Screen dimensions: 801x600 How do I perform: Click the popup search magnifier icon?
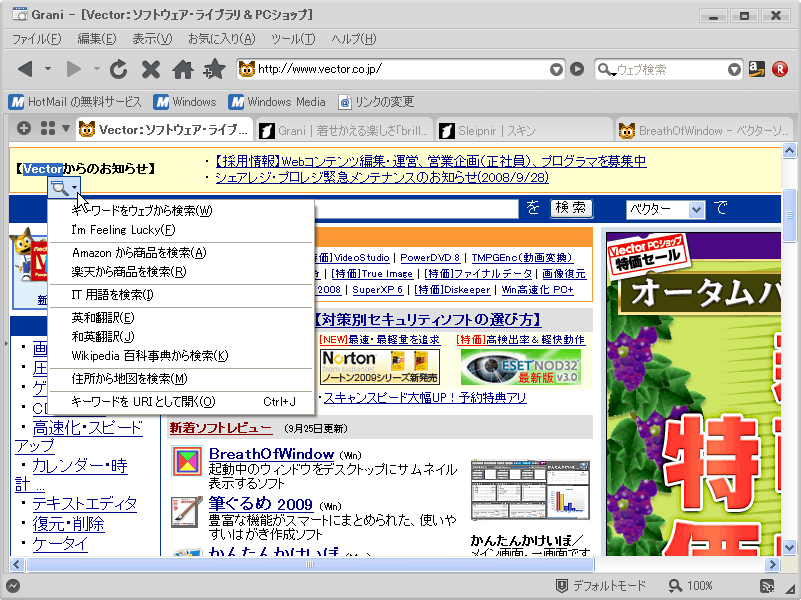point(60,188)
